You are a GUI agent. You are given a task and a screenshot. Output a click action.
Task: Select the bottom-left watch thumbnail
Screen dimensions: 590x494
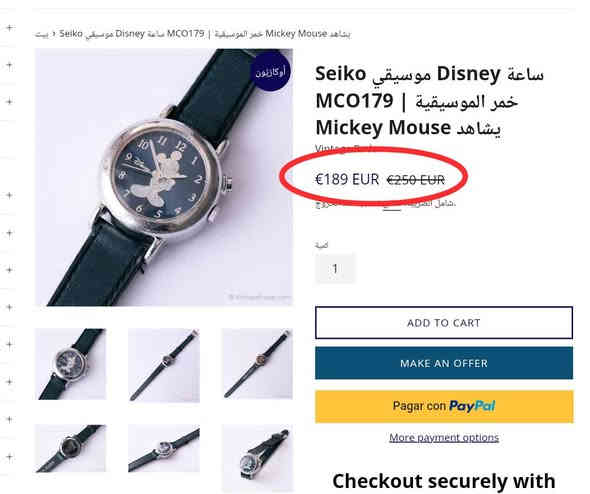[71, 448]
